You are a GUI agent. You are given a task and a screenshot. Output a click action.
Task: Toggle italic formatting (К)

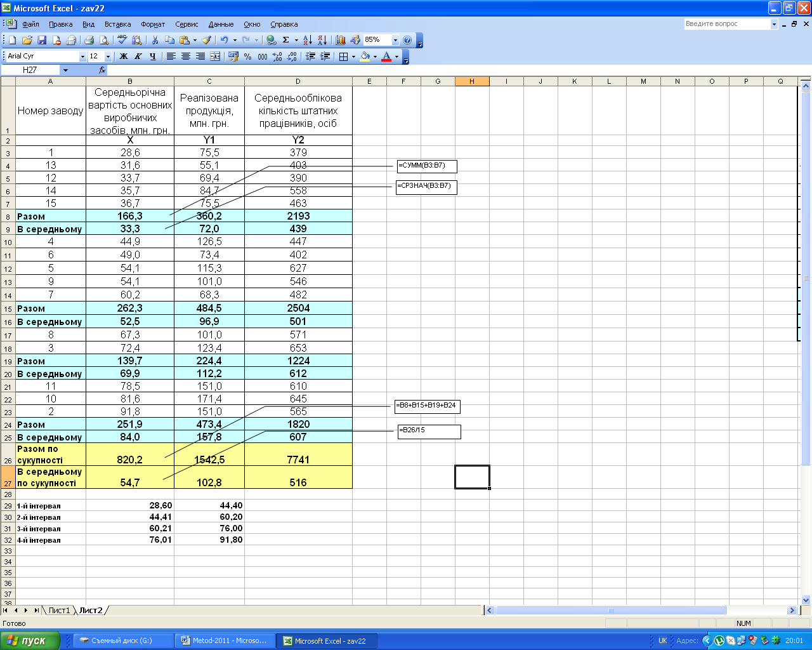coord(138,56)
